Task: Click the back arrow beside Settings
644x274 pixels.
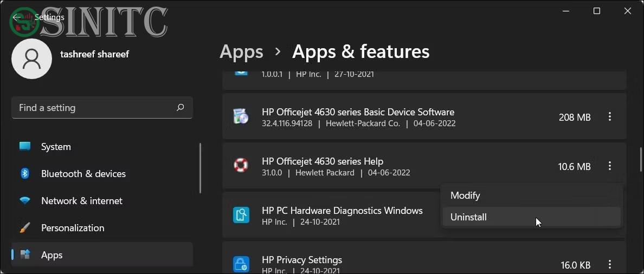Action: (16, 17)
